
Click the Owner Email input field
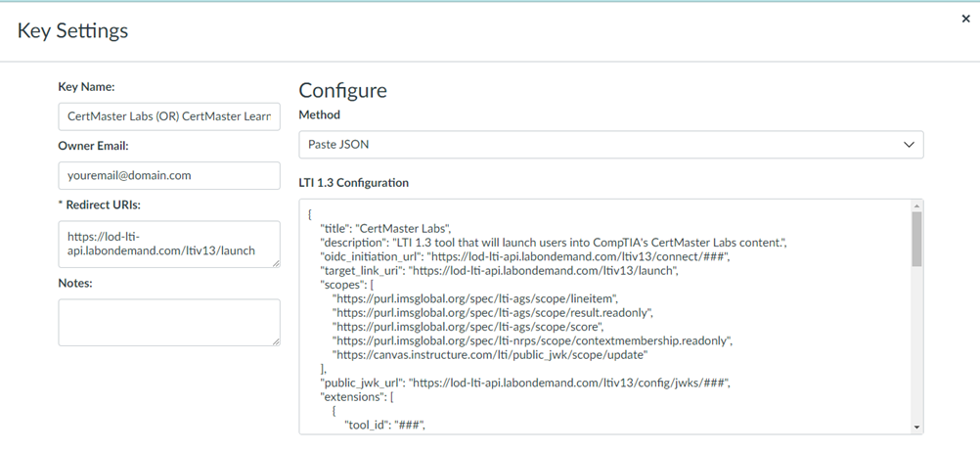[x=169, y=176]
